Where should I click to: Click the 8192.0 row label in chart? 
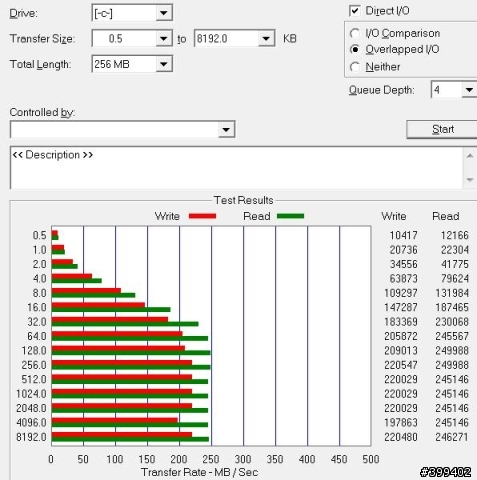(x=31, y=437)
